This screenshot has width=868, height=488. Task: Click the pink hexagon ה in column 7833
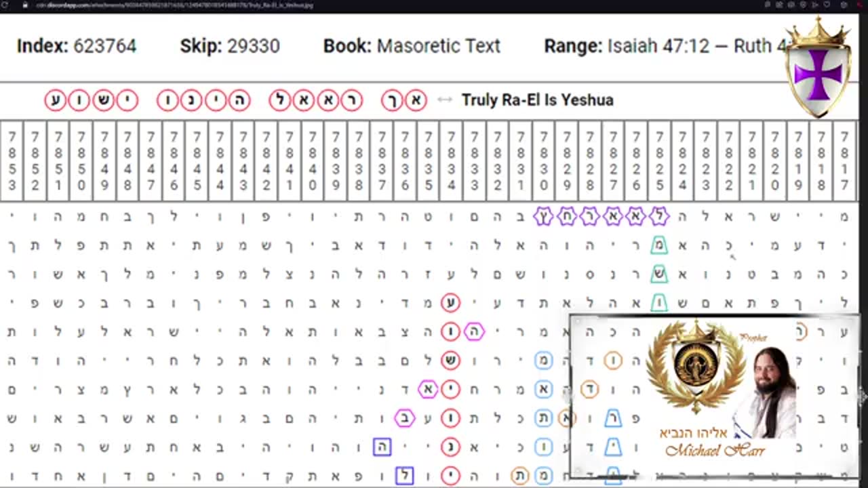pyautogui.click(x=474, y=331)
